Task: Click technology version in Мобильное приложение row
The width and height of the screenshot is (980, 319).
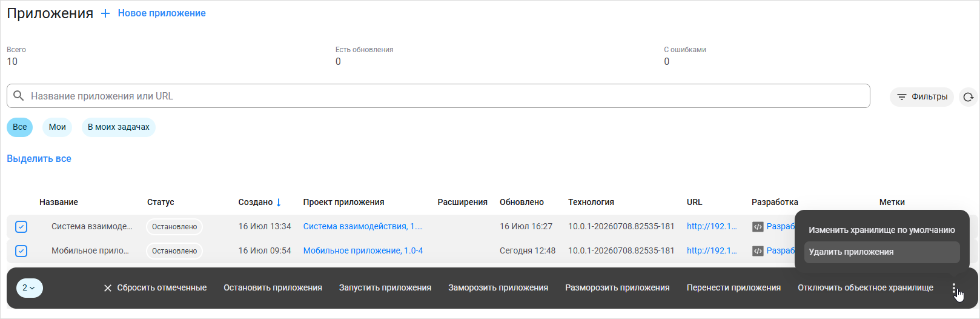Action: click(621, 251)
